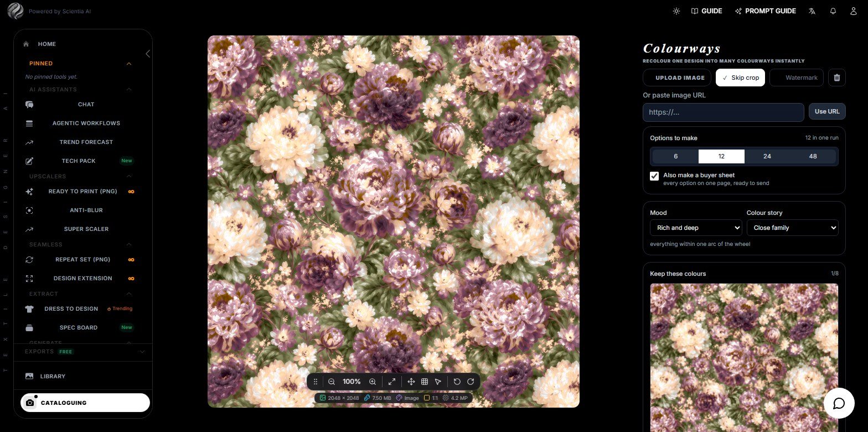Rotate the image clockwise
The height and width of the screenshot is (432, 868).
[x=471, y=382]
